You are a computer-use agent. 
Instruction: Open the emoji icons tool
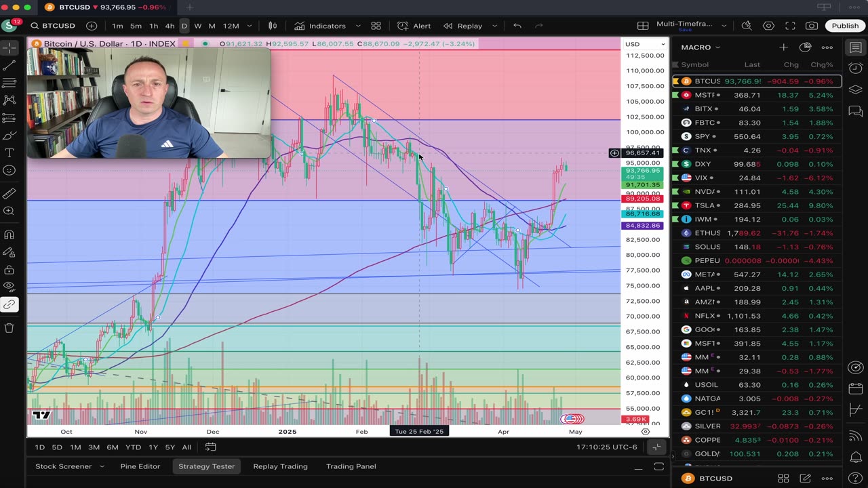[x=9, y=171]
